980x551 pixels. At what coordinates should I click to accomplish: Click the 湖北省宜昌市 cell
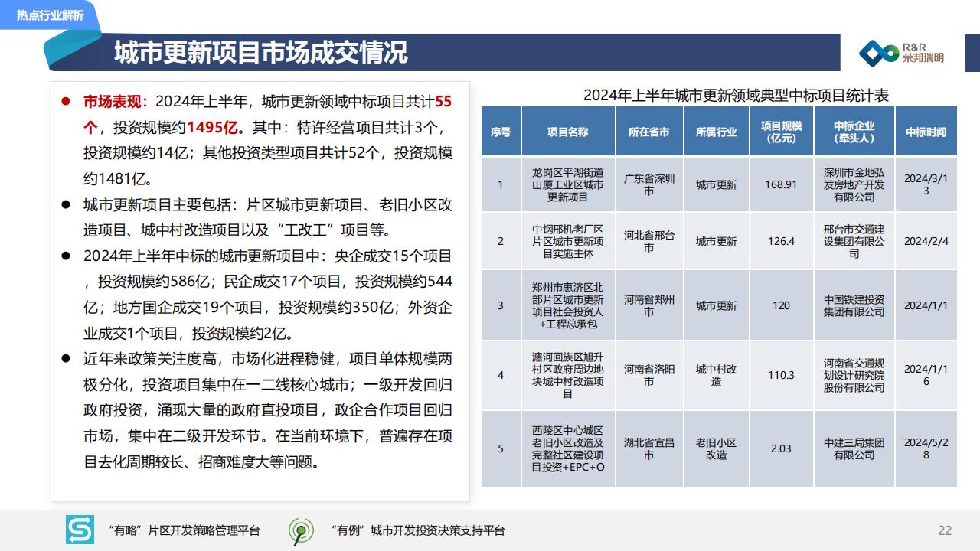pos(648,448)
